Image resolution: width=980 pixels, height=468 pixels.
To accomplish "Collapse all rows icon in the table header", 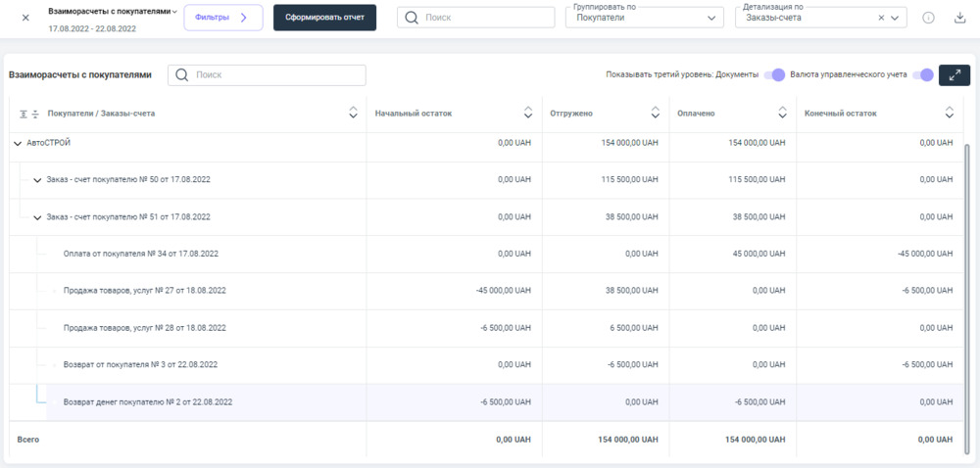I will (35, 114).
